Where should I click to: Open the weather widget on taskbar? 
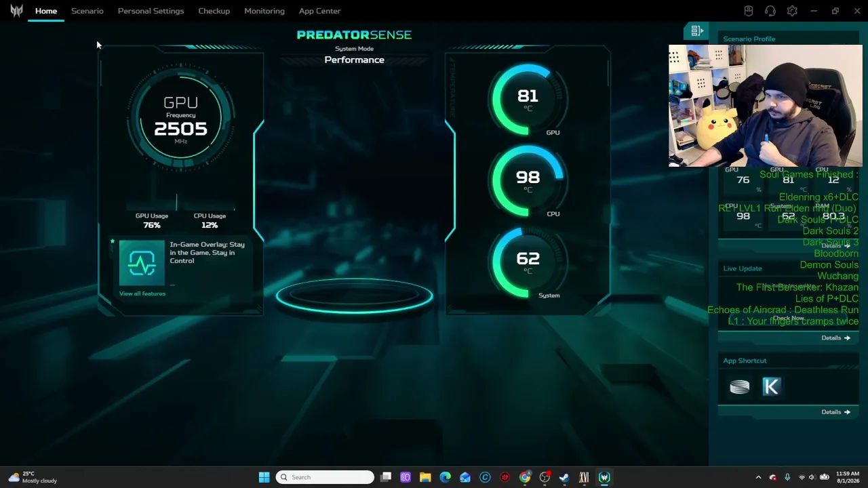pyautogui.click(x=33, y=477)
